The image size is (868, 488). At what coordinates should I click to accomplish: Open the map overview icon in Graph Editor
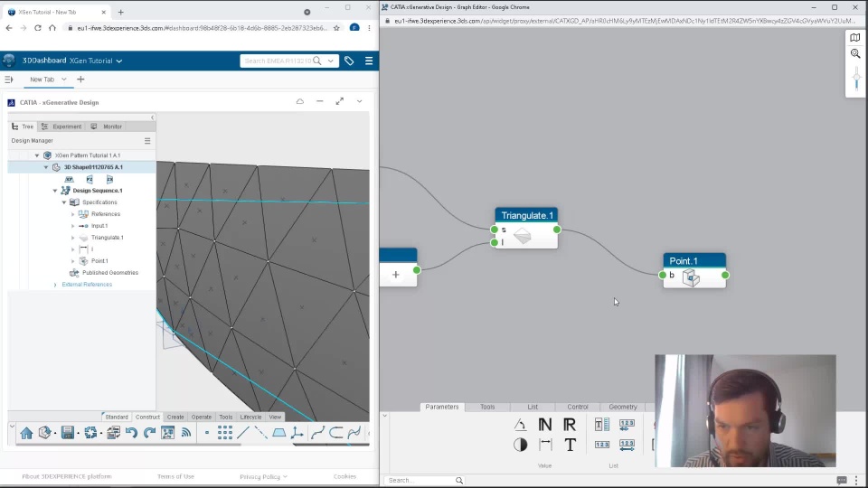point(855,38)
